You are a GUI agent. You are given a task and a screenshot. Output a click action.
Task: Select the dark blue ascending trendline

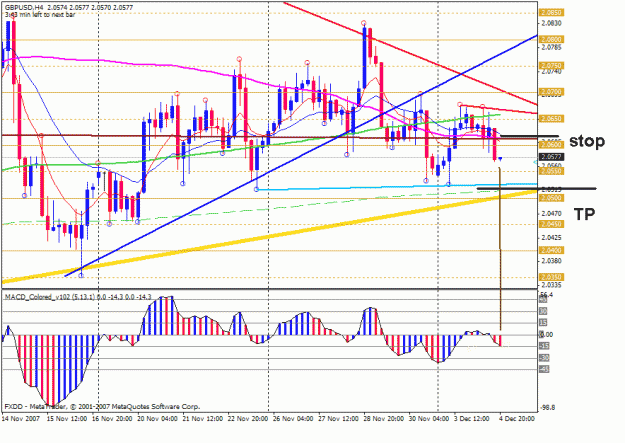point(301,156)
